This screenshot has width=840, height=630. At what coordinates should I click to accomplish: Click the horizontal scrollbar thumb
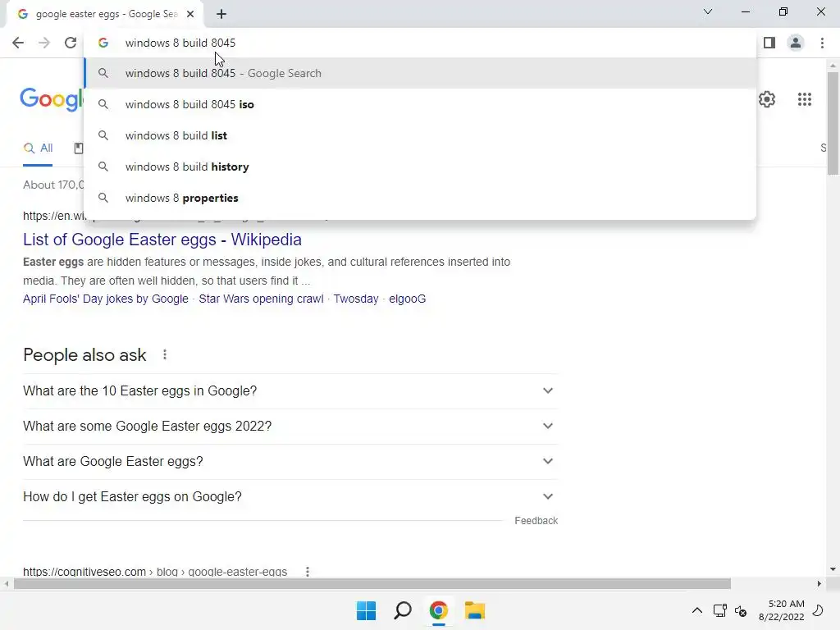(372, 583)
